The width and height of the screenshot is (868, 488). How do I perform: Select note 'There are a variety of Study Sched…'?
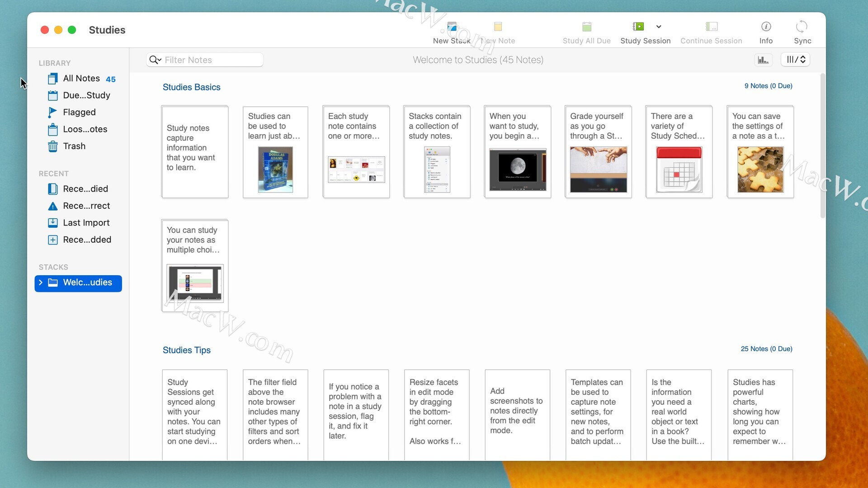[x=679, y=152]
